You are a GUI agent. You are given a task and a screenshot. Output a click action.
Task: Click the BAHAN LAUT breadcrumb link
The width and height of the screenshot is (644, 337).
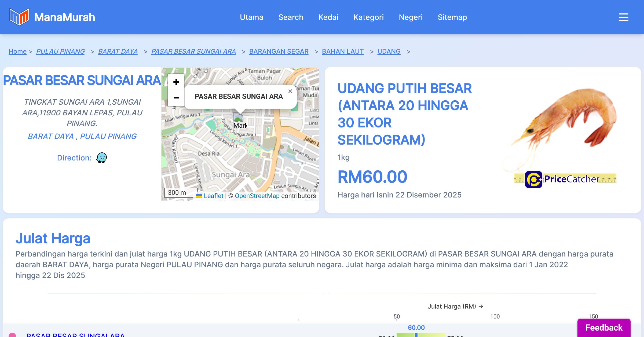343,51
